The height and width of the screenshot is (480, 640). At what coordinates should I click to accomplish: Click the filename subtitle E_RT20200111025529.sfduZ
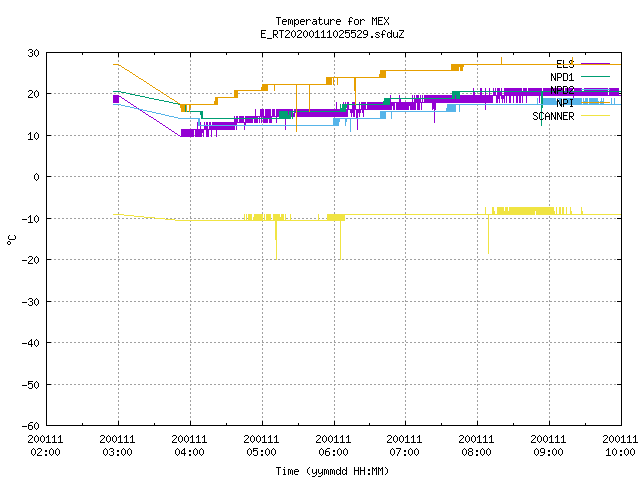click(332, 34)
